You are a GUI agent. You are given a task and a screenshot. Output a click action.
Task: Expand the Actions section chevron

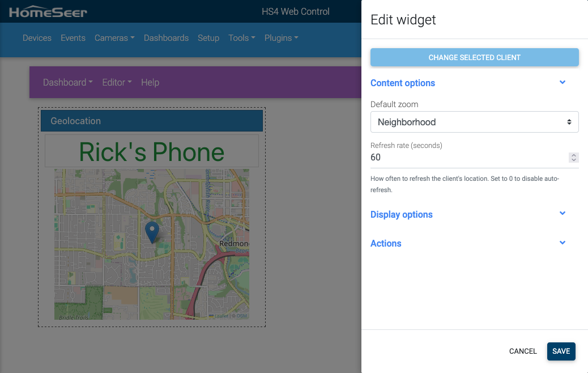click(562, 243)
